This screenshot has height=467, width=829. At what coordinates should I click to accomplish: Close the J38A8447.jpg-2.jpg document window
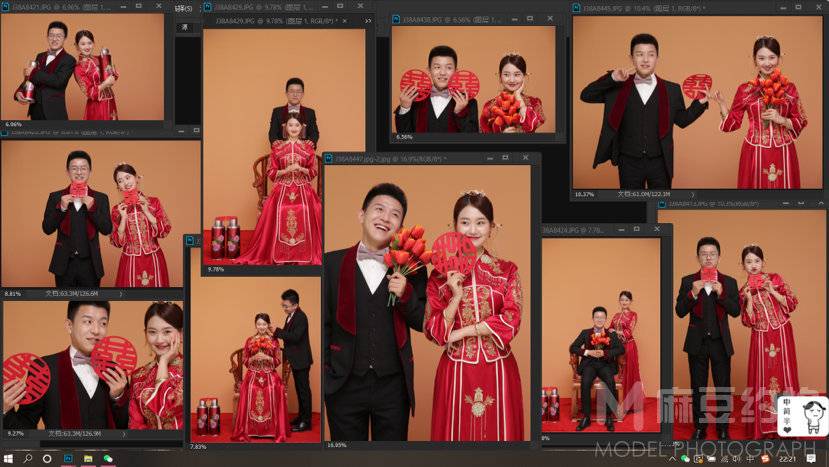[525, 158]
